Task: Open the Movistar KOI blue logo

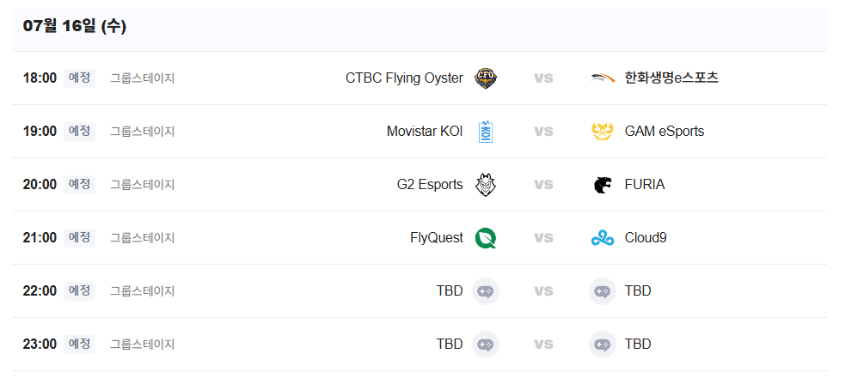Action: click(x=485, y=132)
